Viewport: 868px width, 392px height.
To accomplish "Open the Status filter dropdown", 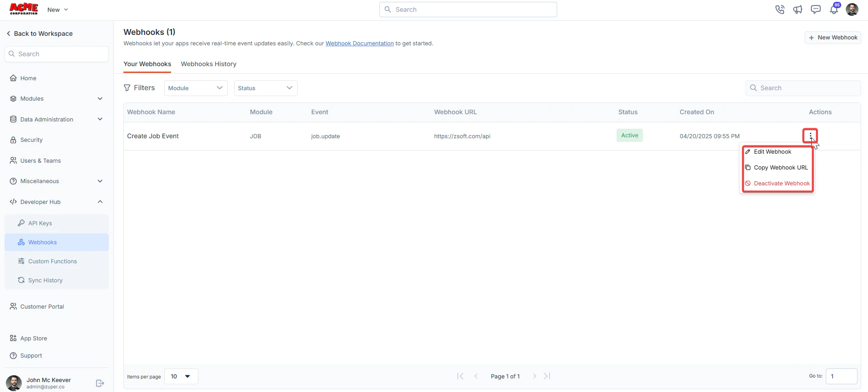I will click(265, 88).
